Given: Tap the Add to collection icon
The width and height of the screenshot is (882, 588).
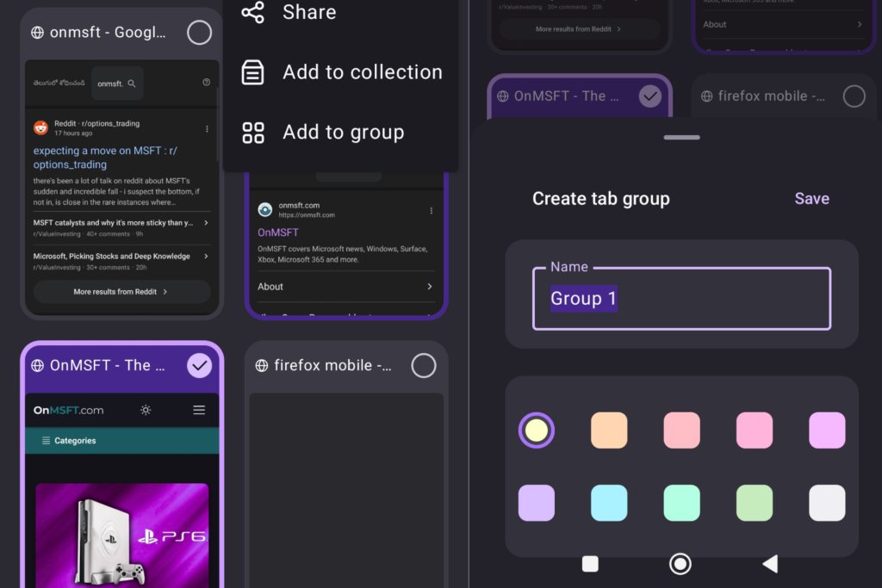Looking at the screenshot, I should (252, 72).
